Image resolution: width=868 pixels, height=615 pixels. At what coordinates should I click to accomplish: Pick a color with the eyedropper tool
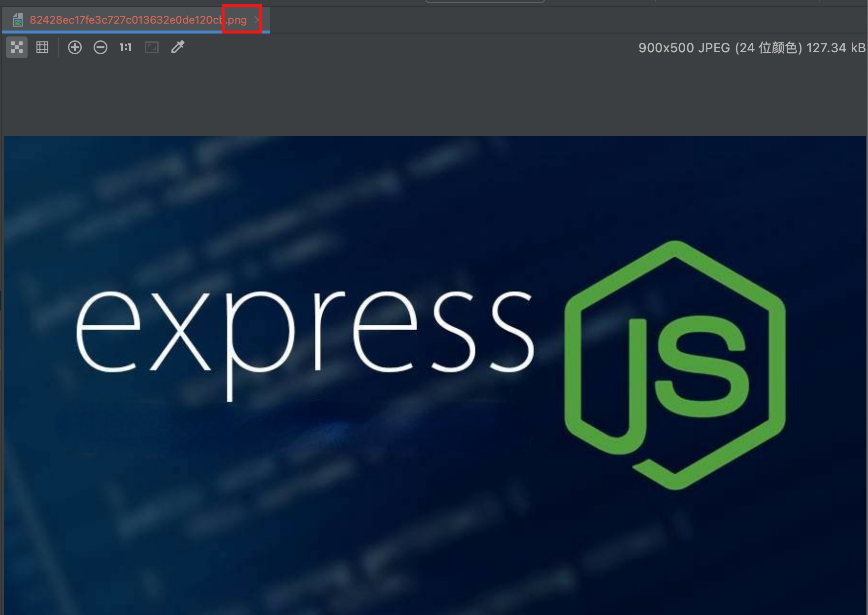[177, 47]
